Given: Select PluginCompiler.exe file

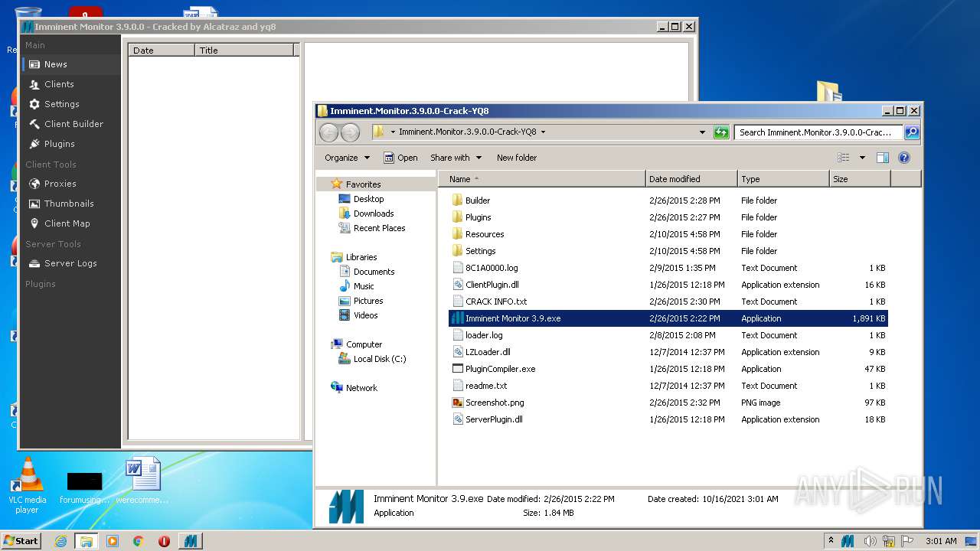Looking at the screenshot, I should pos(668,369).
